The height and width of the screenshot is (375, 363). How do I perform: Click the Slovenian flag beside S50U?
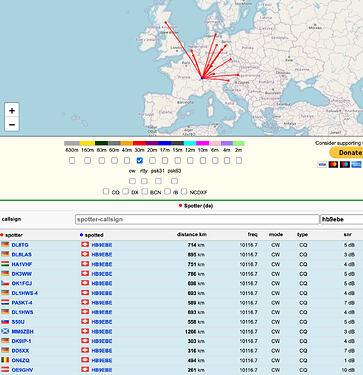5,322
